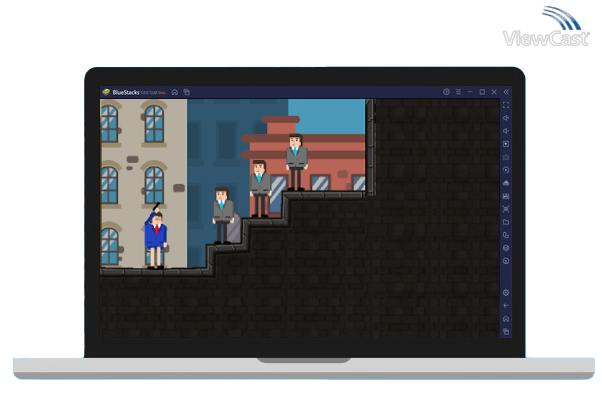Maximize the BlueStacks window

[x=482, y=92]
